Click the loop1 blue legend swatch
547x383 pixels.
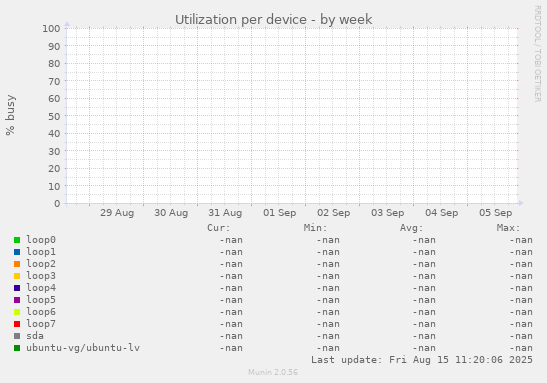tap(17, 252)
